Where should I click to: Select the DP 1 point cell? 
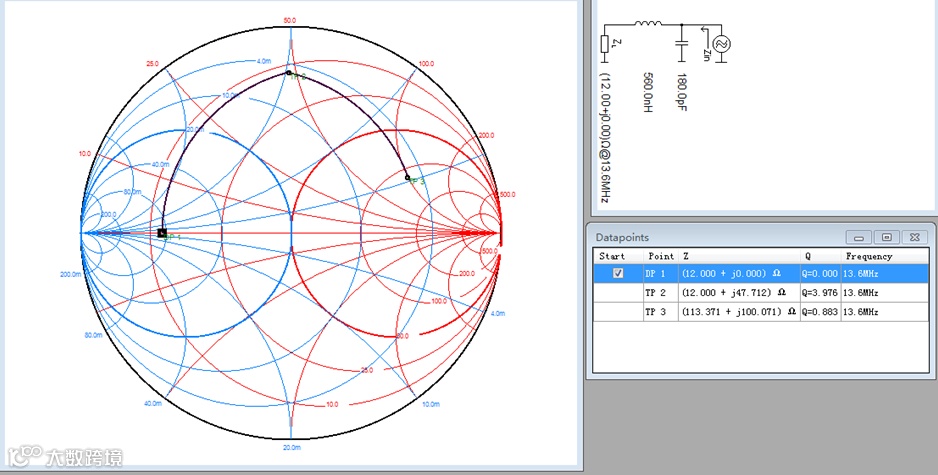click(x=660, y=273)
